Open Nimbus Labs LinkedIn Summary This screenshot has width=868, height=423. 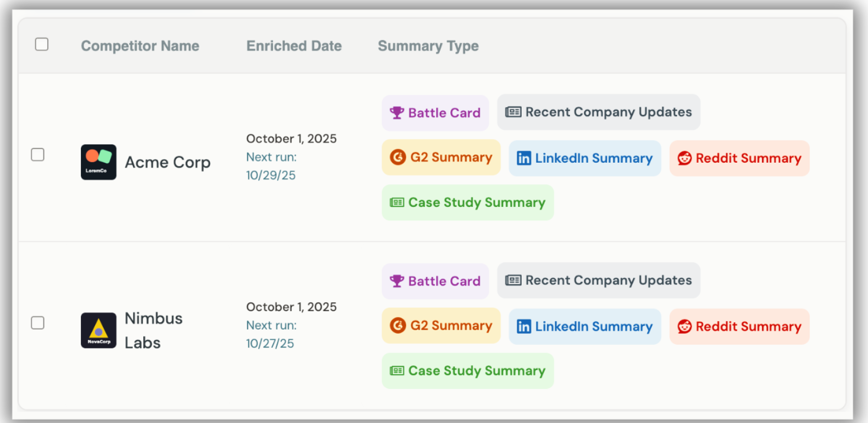pyautogui.click(x=585, y=326)
